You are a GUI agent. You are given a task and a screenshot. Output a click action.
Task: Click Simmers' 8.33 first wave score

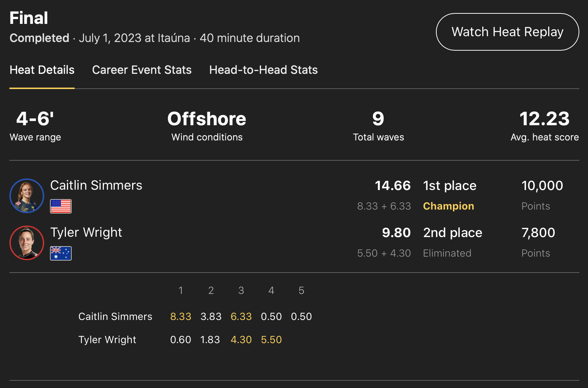(x=181, y=317)
